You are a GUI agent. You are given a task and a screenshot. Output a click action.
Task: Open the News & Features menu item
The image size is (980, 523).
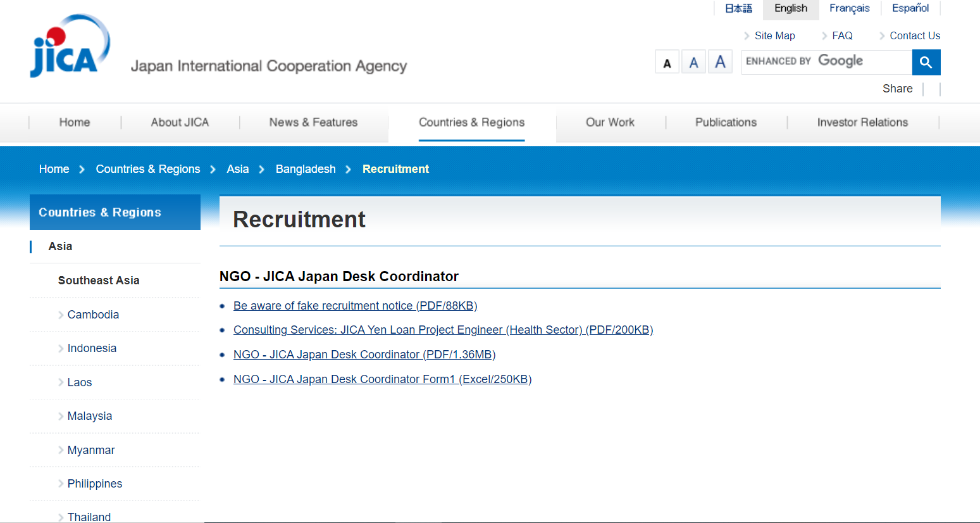pyautogui.click(x=313, y=122)
